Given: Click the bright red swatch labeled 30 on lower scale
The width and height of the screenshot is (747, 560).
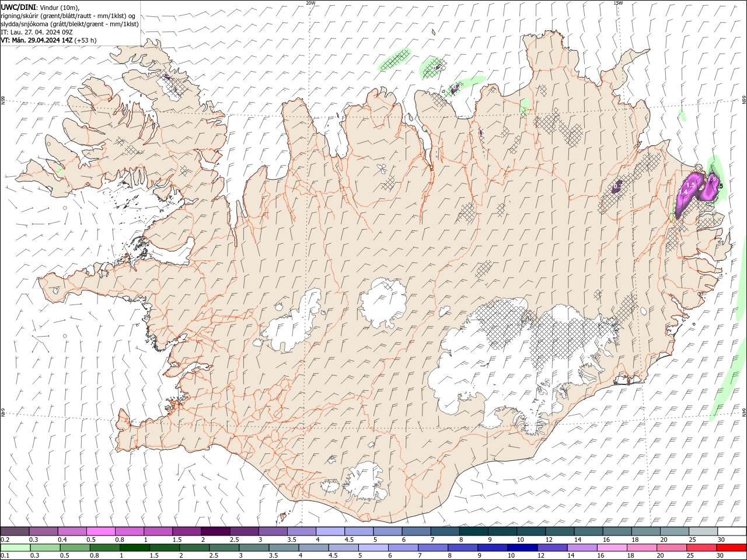Looking at the screenshot, I should pos(731,548).
